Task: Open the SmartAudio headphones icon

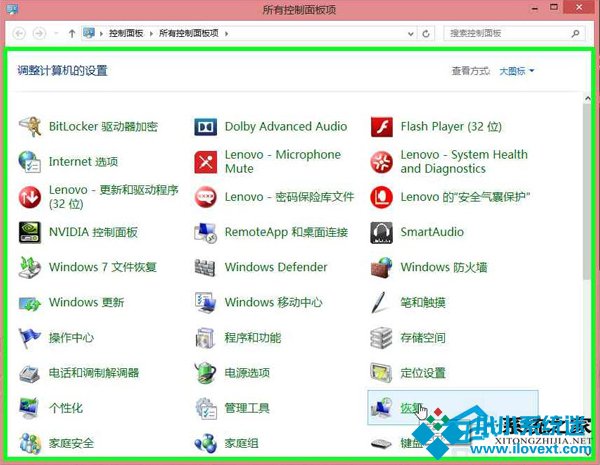Action: [382, 232]
